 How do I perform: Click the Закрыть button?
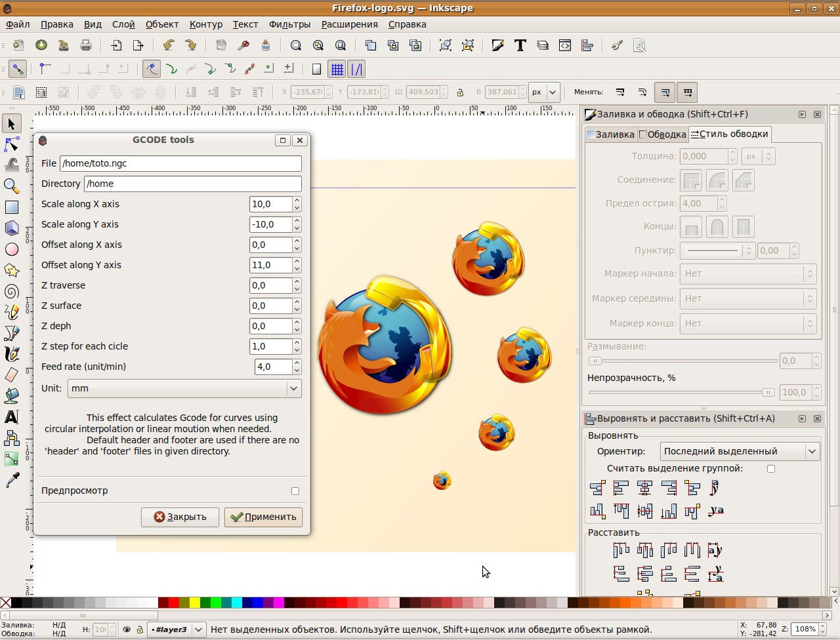[180, 517]
